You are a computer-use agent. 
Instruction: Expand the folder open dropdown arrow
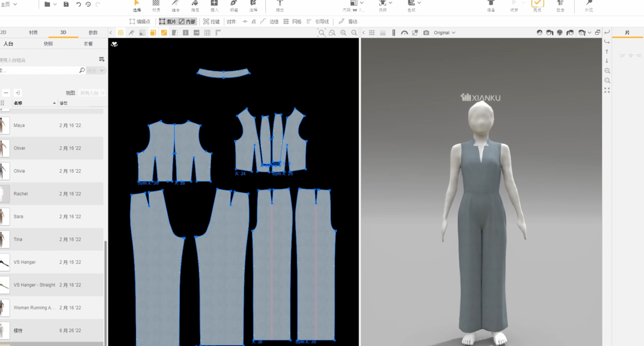click(x=55, y=4)
